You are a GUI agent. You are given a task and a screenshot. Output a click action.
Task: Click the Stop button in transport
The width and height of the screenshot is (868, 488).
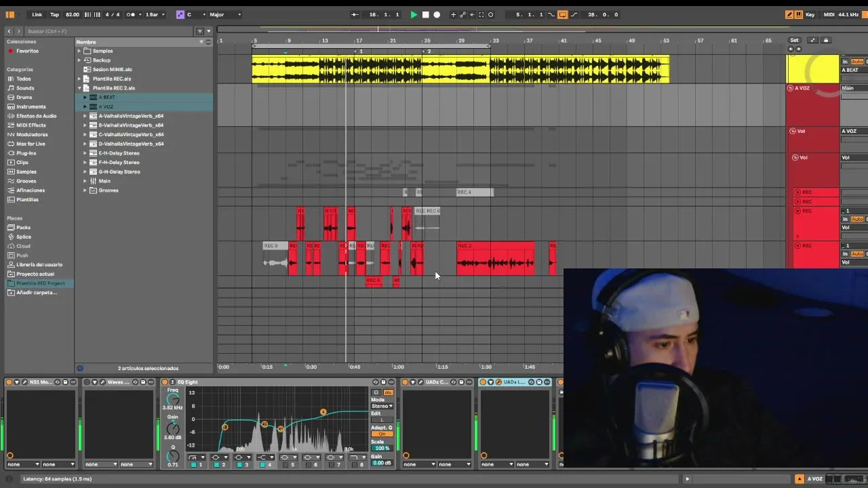(x=425, y=14)
